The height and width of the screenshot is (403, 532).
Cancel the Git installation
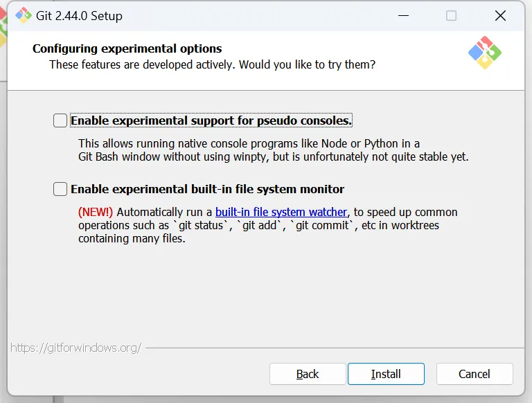pos(475,374)
